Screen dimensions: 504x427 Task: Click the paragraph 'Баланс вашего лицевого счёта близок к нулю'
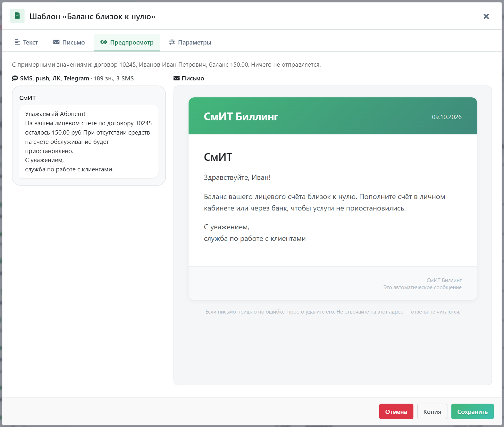(324, 202)
